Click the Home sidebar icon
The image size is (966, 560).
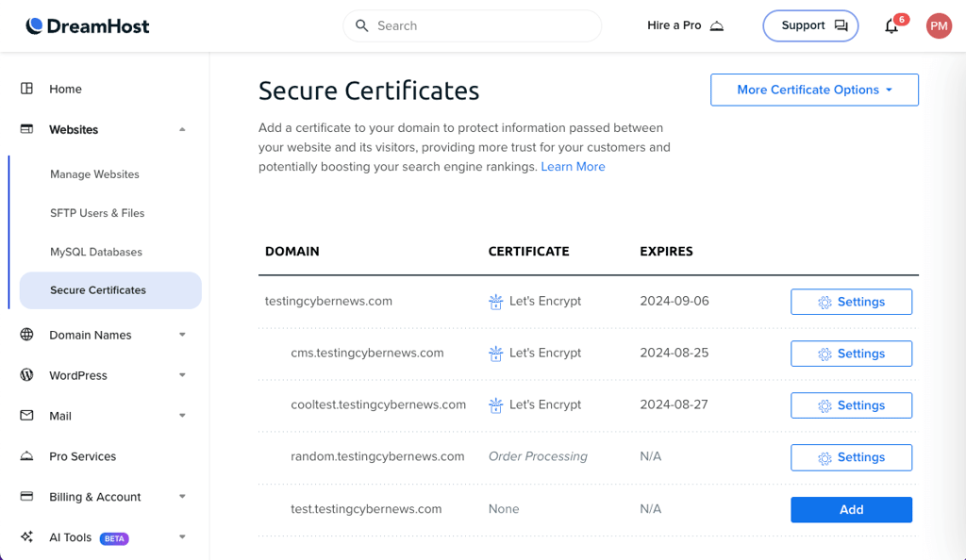pyautogui.click(x=26, y=89)
